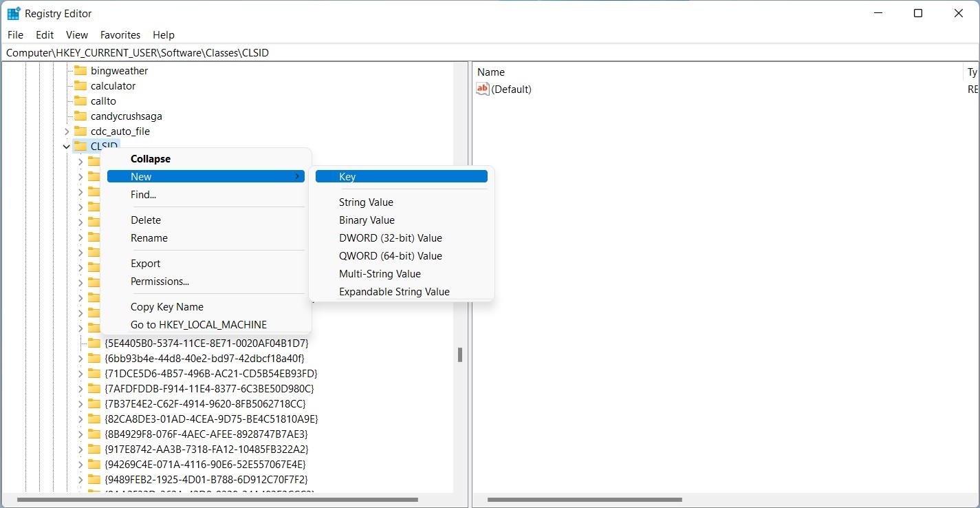Image resolution: width=980 pixels, height=508 pixels.
Task: Click folder icon of {917E8742-AA3B-7318-FA12-10485FB322A2}
Action: [94, 449]
